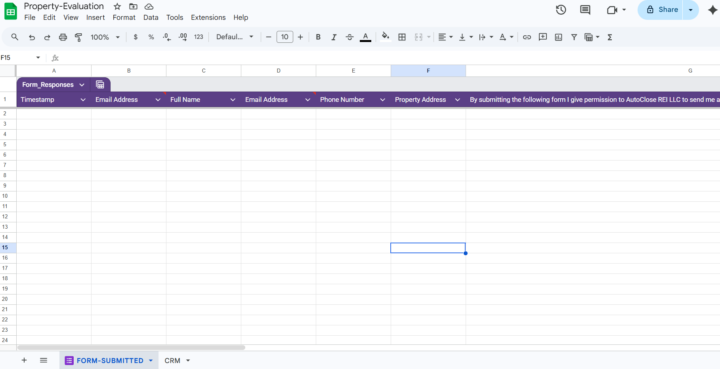Image resolution: width=720 pixels, height=369 pixels.
Task: Insert a comment from toolbar
Action: (x=543, y=37)
